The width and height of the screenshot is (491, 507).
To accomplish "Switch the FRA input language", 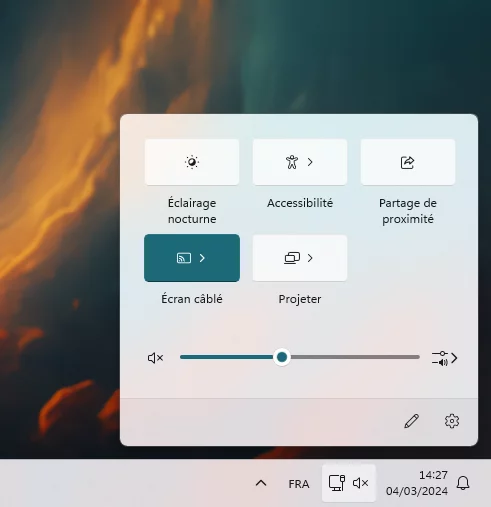I will click(299, 484).
